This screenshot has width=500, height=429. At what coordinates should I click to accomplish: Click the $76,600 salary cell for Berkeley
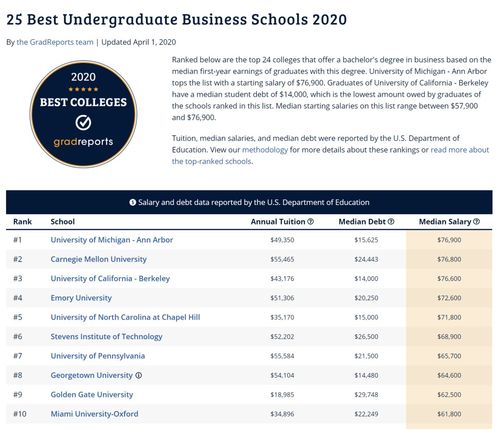pyautogui.click(x=449, y=279)
